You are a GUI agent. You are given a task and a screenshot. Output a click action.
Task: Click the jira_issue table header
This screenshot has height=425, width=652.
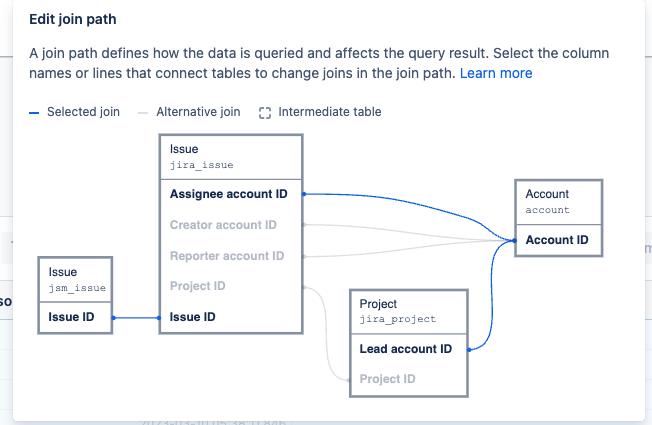point(231,157)
